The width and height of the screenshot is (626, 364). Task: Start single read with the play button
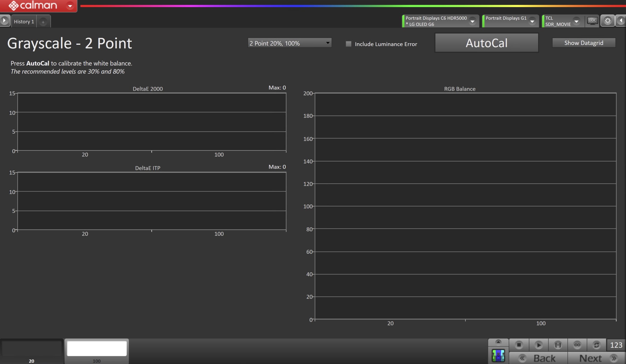pyautogui.click(x=538, y=345)
